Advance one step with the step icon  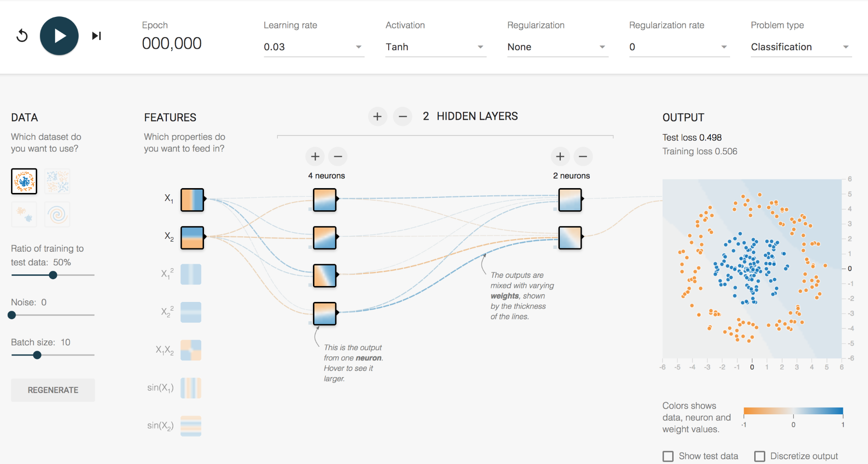point(96,36)
